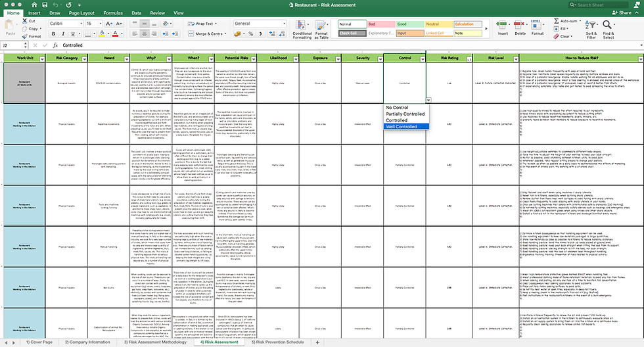Select 'Well Controlled' from the list

[407, 126]
